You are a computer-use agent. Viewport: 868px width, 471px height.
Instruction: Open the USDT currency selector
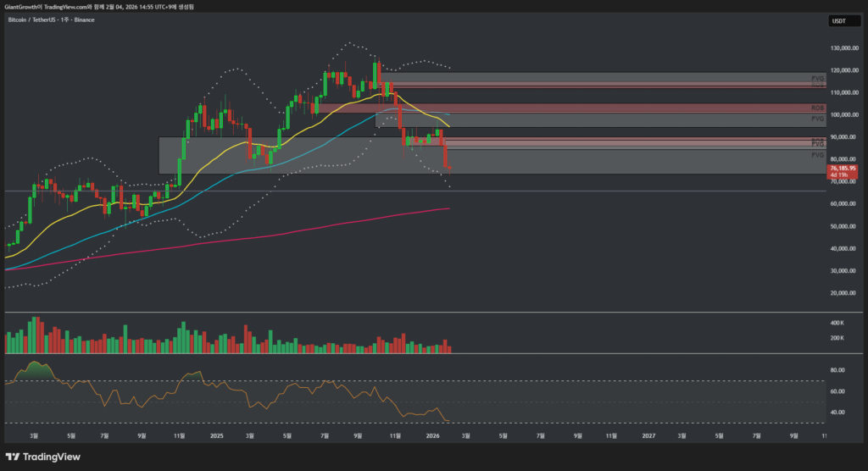pyautogui.click(x=838, y=21)
